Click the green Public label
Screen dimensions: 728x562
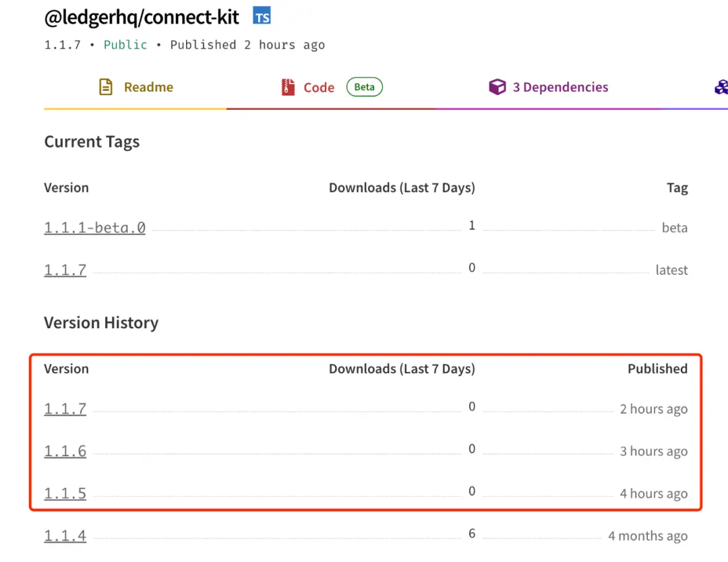(125, 45)
